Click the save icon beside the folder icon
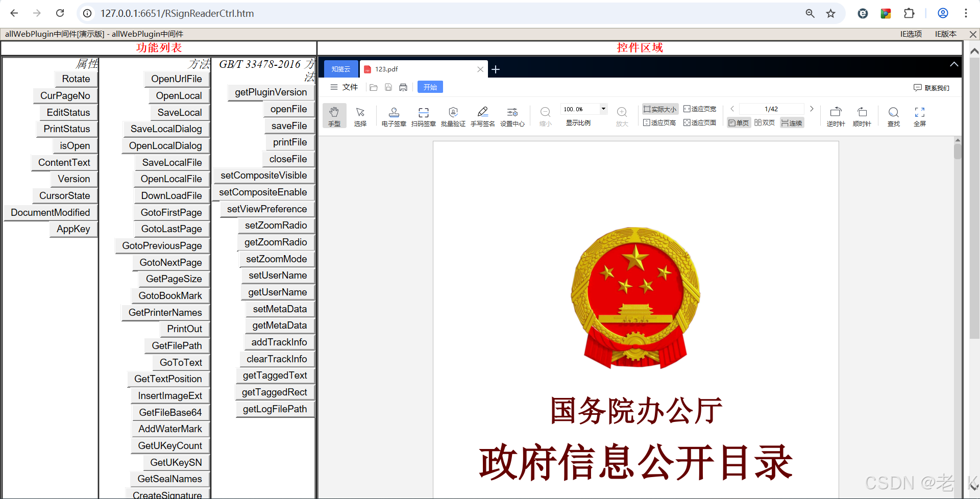The height and width of the screenshot is (499, 980). [x=388, y=87]
